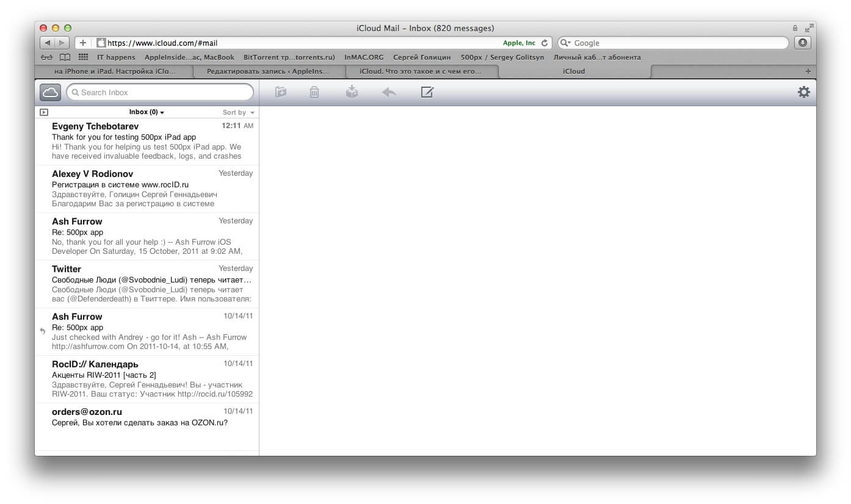
Task: Open the Sort by dropdown
Action: point(239,112)
